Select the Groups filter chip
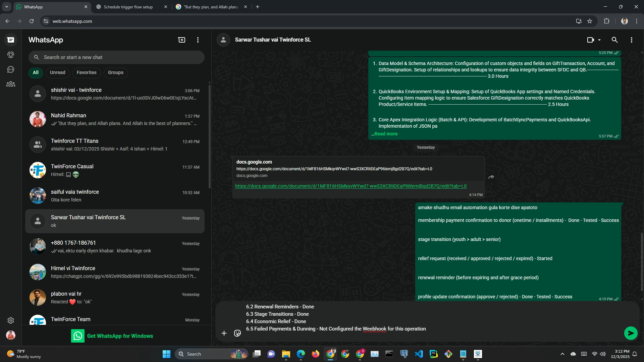644x362 pixels. (116, 72)
